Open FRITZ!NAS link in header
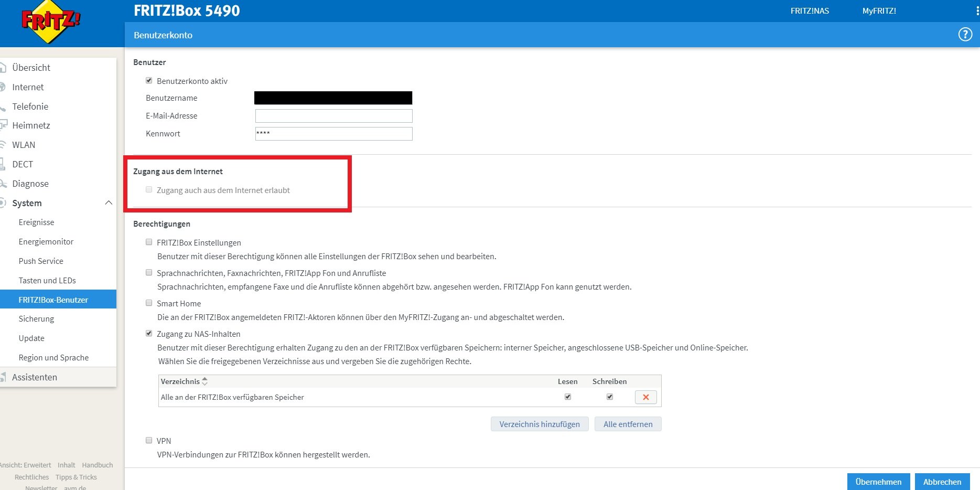The height and width of the screenshot is (490, 980). click(x=810, y=11)
